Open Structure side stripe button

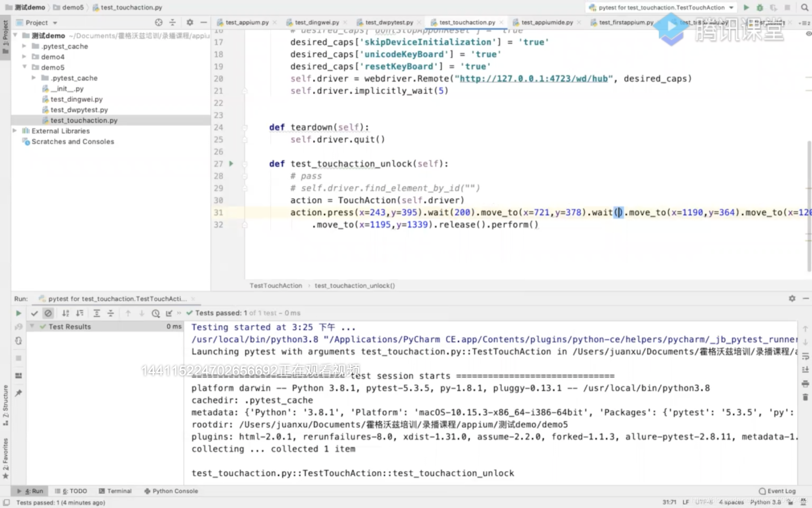[x=6, y=405]
